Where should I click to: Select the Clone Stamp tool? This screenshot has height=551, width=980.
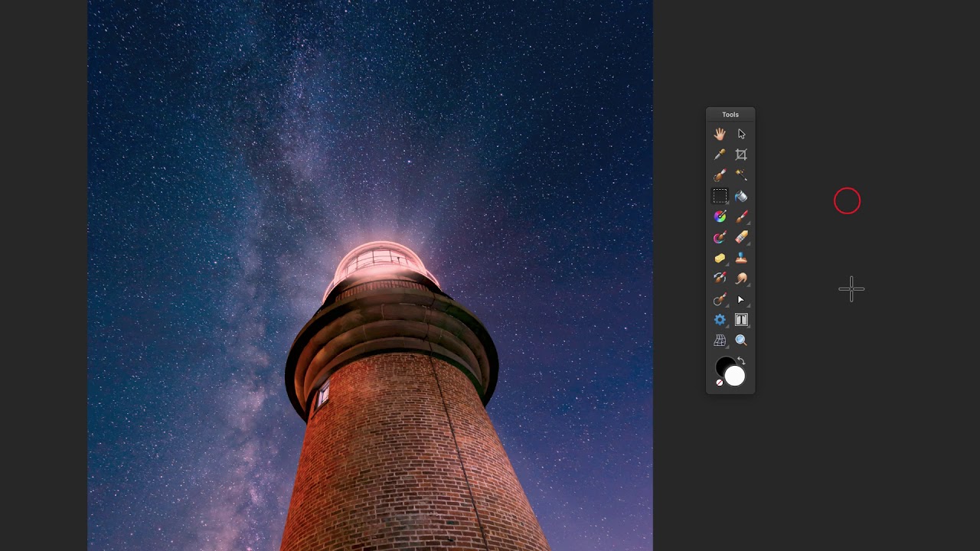pyautogui.click(x=741, y=259)
